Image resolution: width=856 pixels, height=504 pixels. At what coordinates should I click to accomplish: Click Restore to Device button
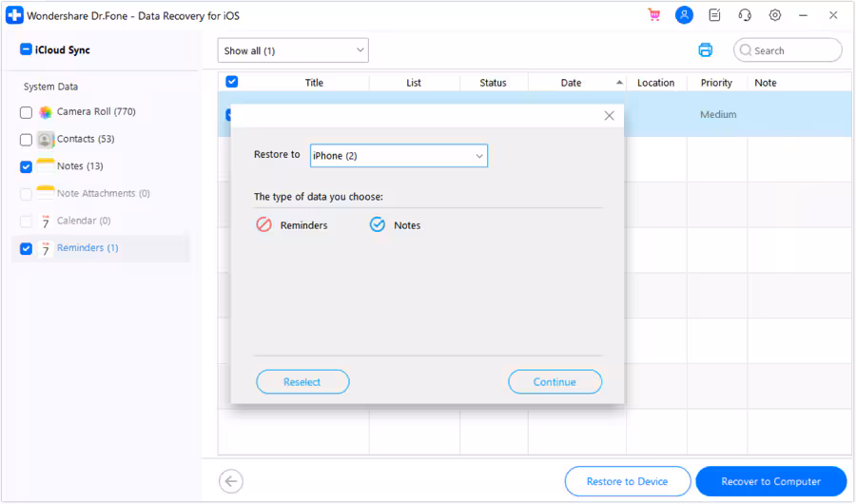click(x=628, y=481)
